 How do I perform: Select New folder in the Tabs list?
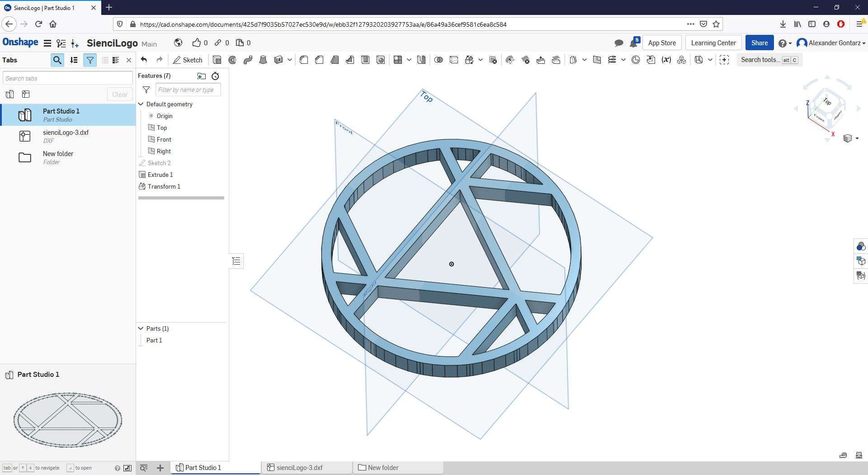(68, 157)
